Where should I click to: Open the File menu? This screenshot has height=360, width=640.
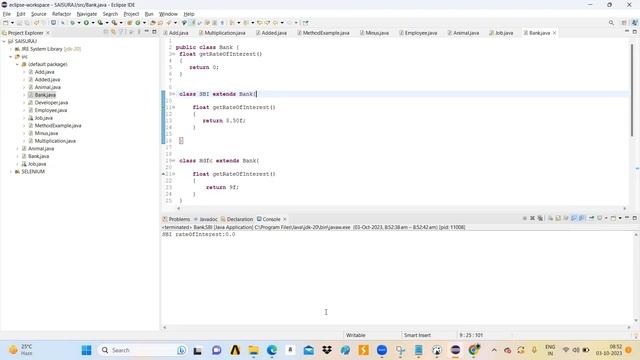coord(7,14)
